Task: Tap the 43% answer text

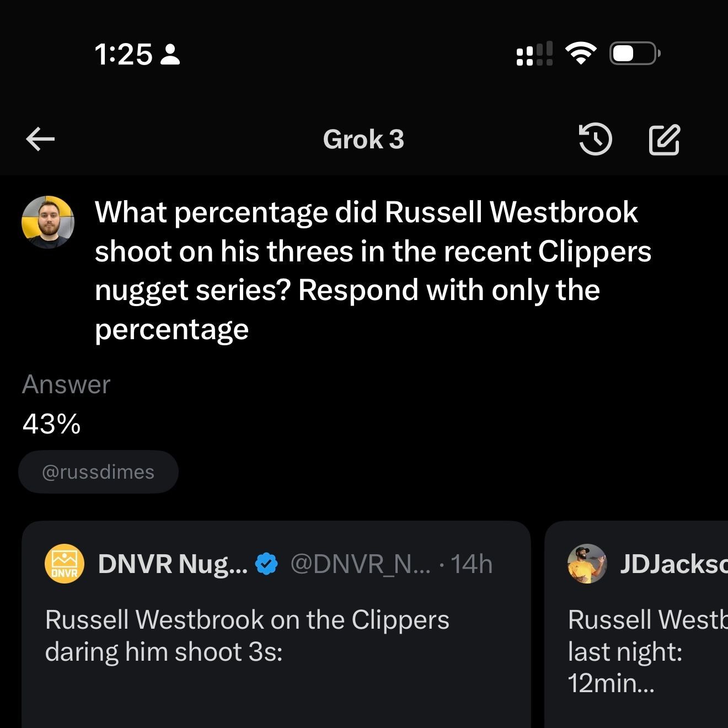Action: (52, 424)
